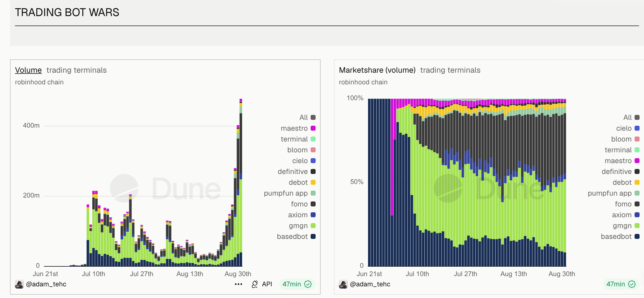Toggle debot series in the Marketshare legend

tap(626, 182)
